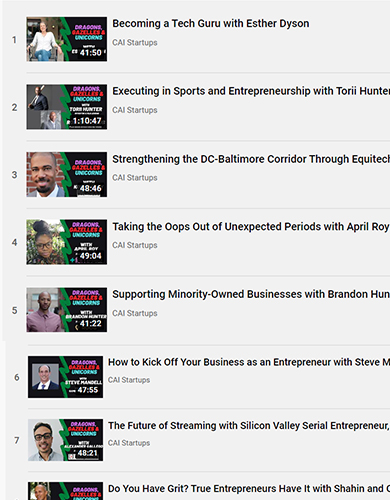Open the partially visible eighth video thumbnail
The height and width of the screenshot is (500, 390).
click(65, 491)
